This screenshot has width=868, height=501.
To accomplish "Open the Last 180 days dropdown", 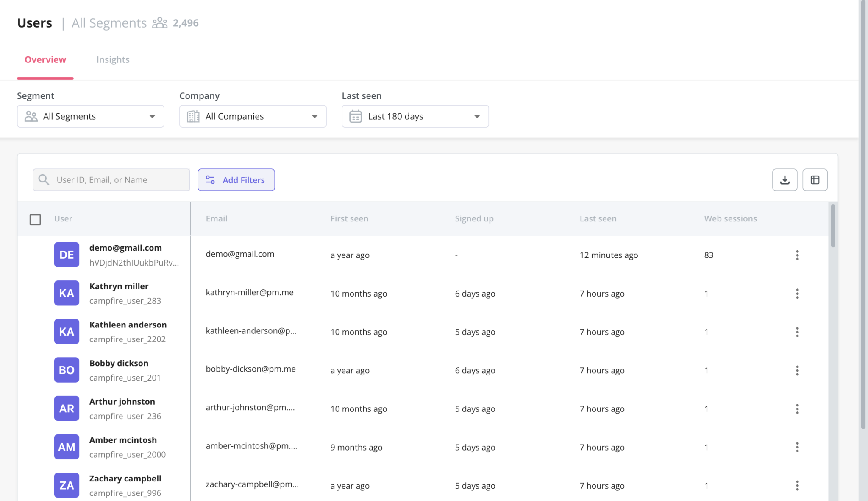I will (x=415, y=116).
